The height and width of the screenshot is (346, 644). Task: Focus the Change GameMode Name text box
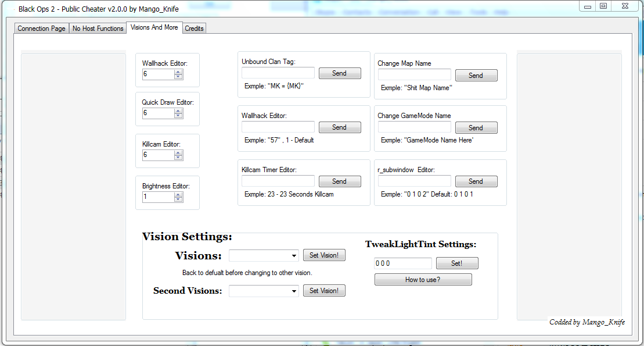coord(415,127)
